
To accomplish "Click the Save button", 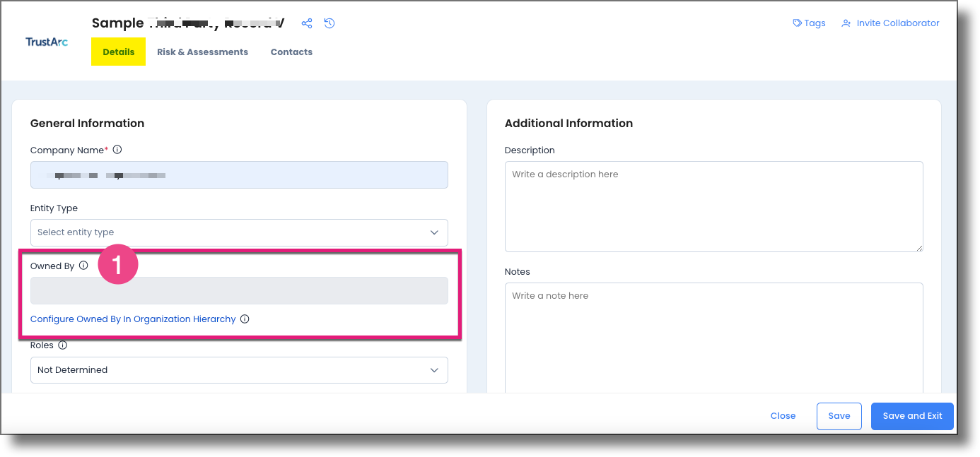I will [839, 416].
